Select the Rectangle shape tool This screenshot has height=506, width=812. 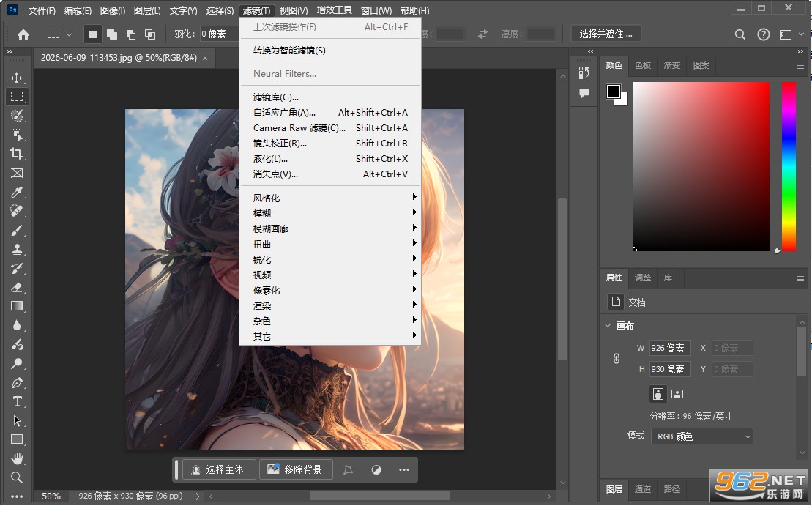coord(17,439)
